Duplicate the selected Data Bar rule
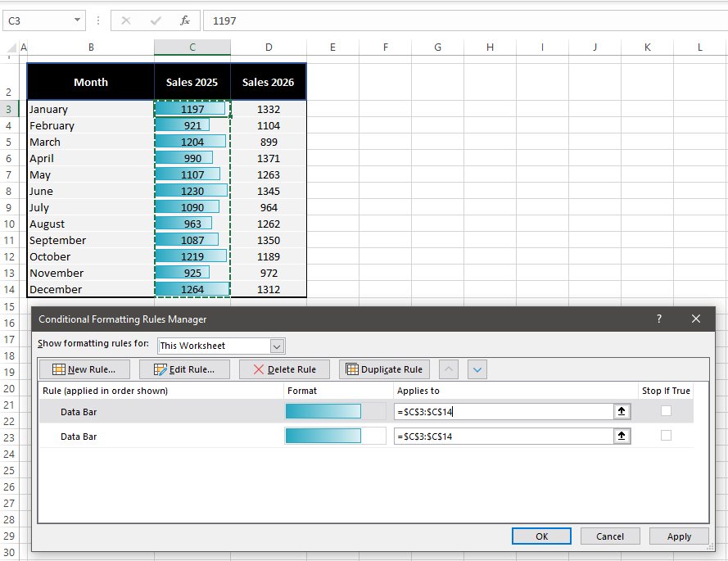The image size is (728, 561). pyautogui.click(x=384, y=369)
